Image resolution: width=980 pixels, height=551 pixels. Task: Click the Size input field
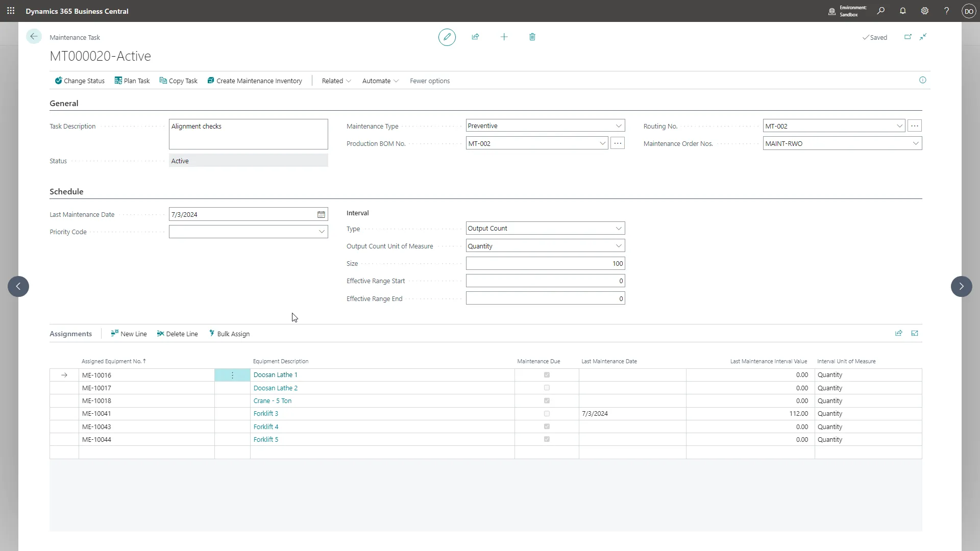[545, 264]
